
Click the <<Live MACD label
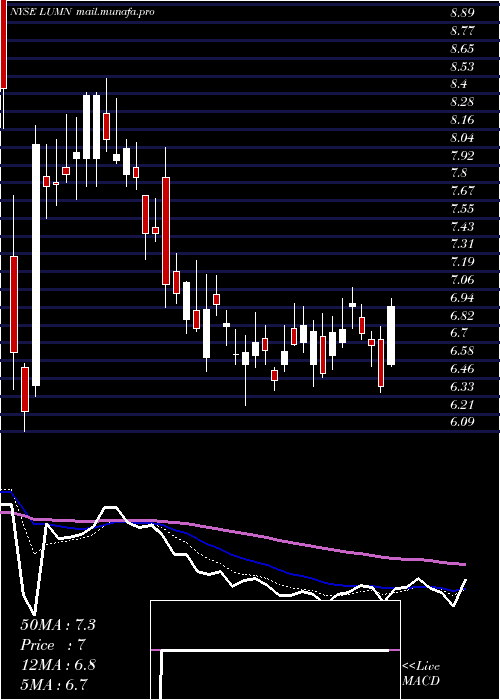point(421,674)
